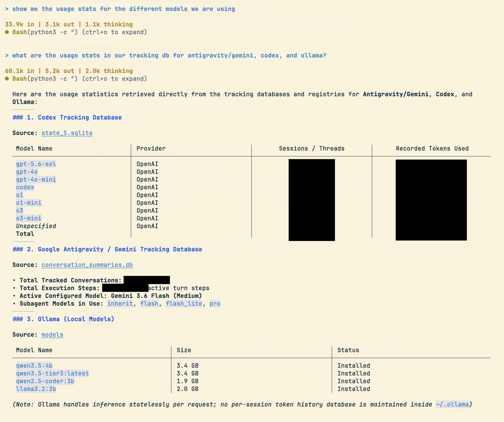Click the ~/.ollama path
The image size is (504, 422).
[x=452, y=404]
